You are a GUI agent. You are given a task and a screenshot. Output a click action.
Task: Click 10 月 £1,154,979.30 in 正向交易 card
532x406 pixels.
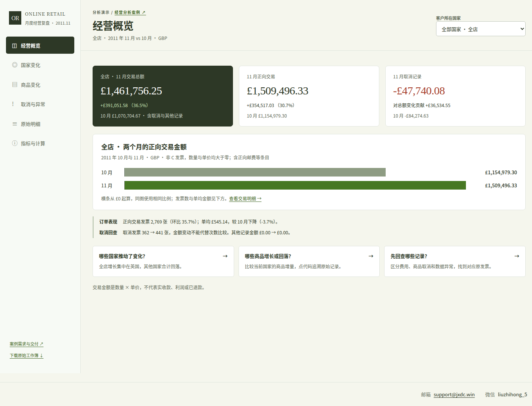click(267, 116)
